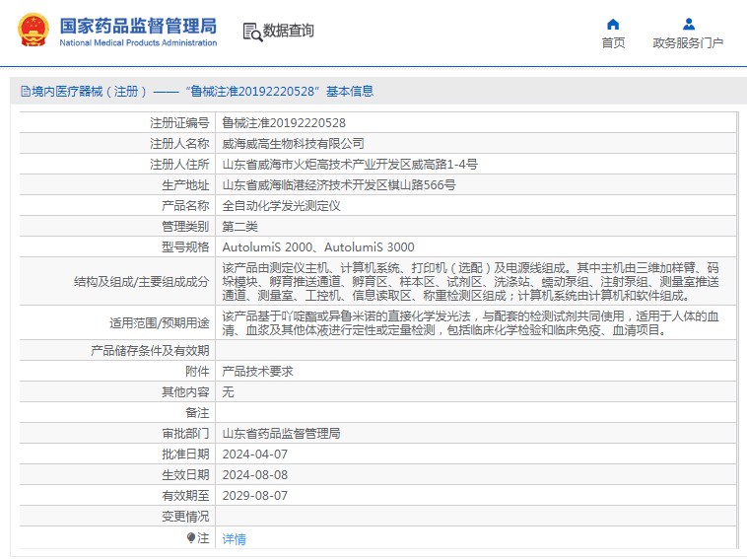Open the 详情 link
Image resolution: width=747 pixels, height=560 pixels.
click(x=234, y=539)
